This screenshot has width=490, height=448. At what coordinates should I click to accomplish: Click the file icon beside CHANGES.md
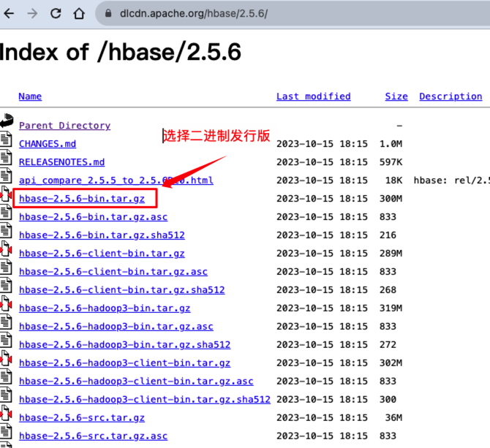click(6, 139)
